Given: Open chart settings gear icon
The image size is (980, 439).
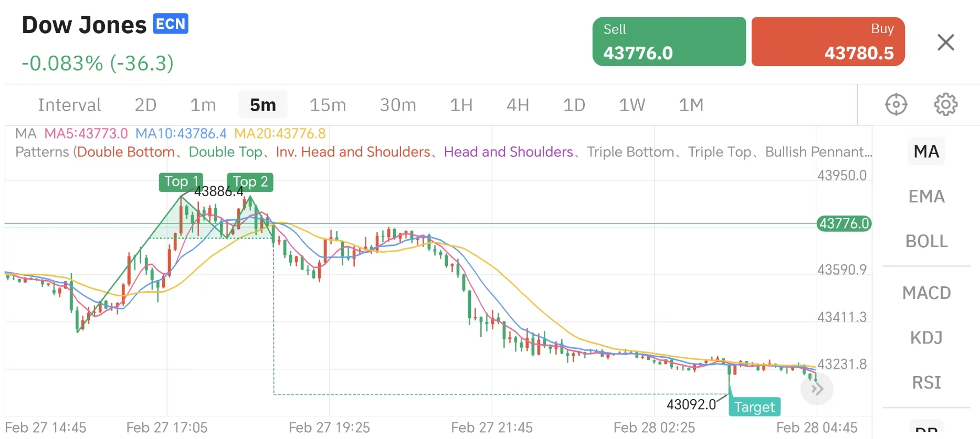Looking at the screenshot, I should point(945,104).
